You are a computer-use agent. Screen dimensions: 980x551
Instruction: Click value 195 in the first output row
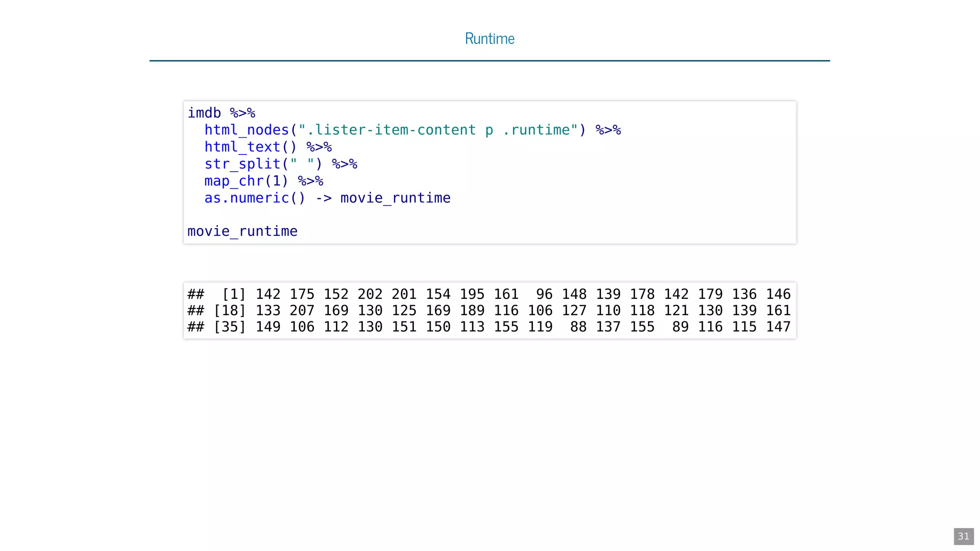(x=472, y=294)
